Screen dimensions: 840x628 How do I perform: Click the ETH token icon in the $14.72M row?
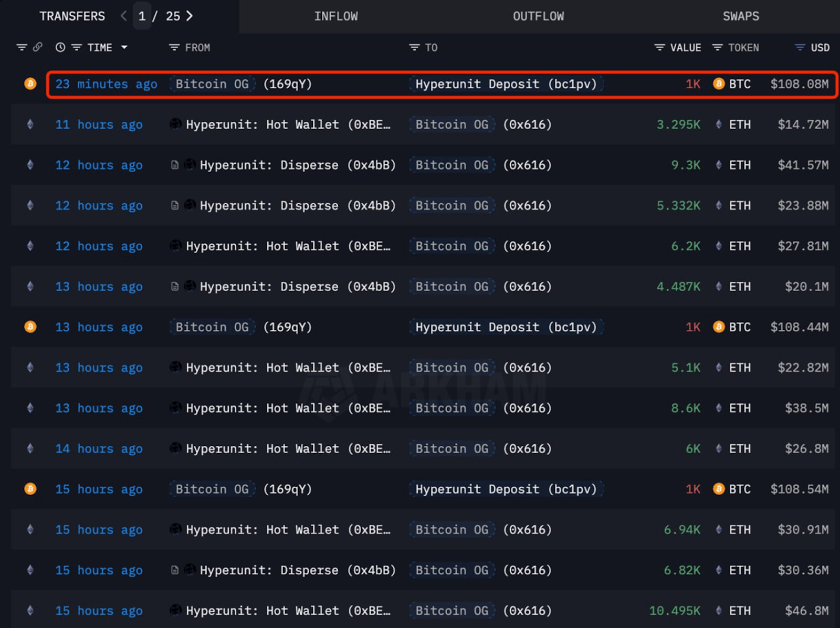pos(719,124)
